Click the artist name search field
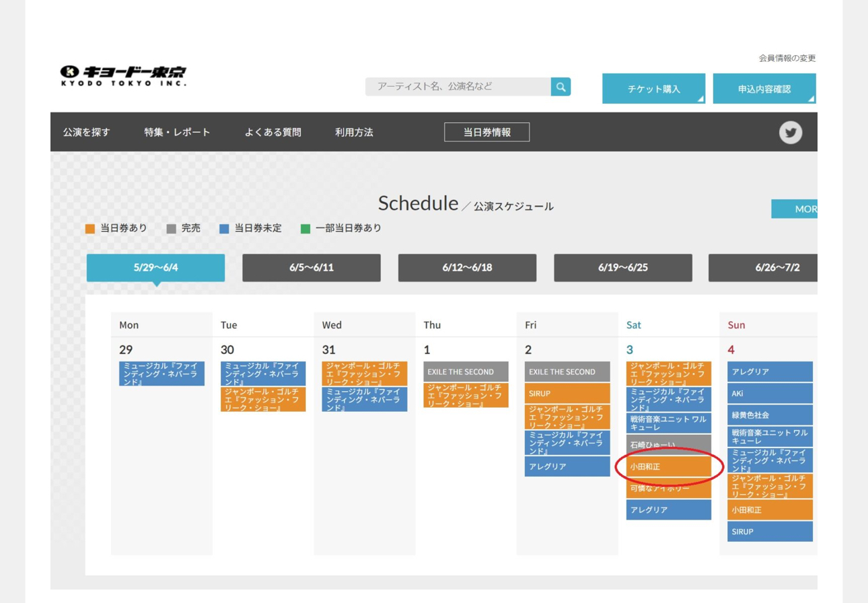This screenshot has height=603, width=868. (458, 87)
